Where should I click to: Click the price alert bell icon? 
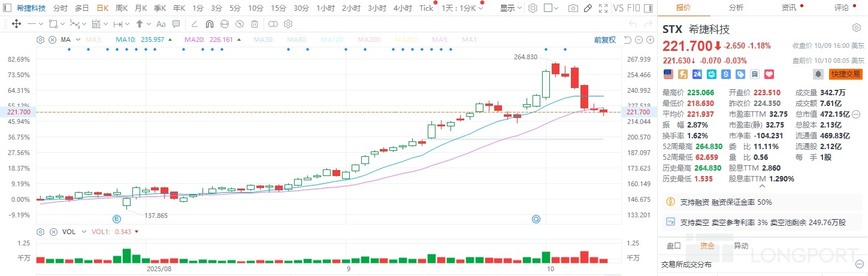pyautogui.click(x=817, y=74)
